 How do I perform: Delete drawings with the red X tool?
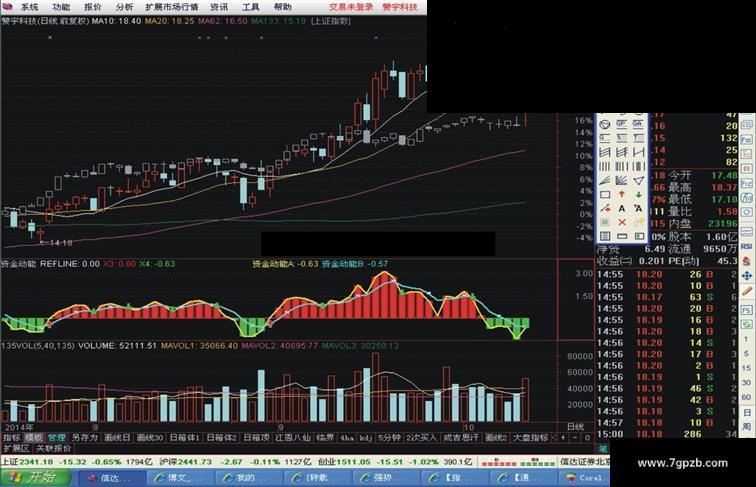point(621,222)
